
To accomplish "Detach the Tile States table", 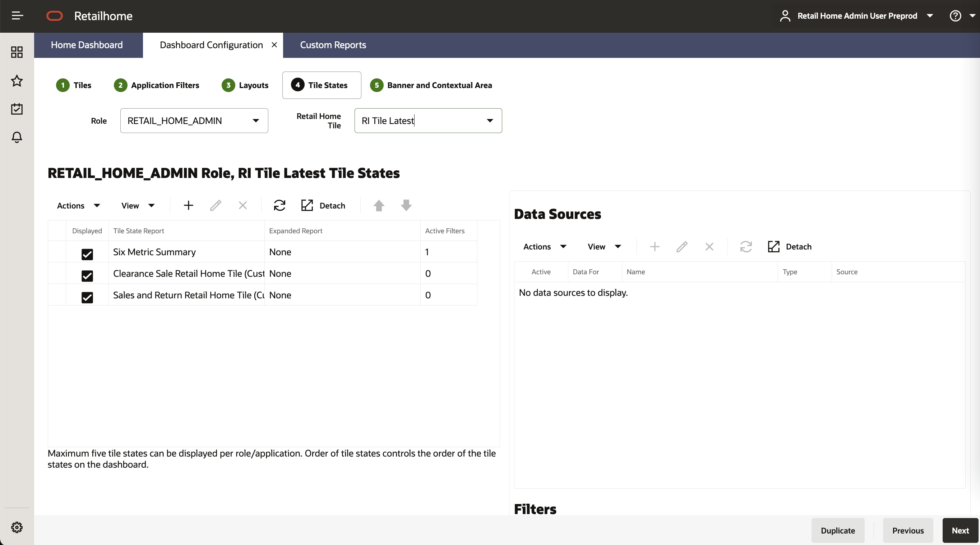I will tap(323, 206).
